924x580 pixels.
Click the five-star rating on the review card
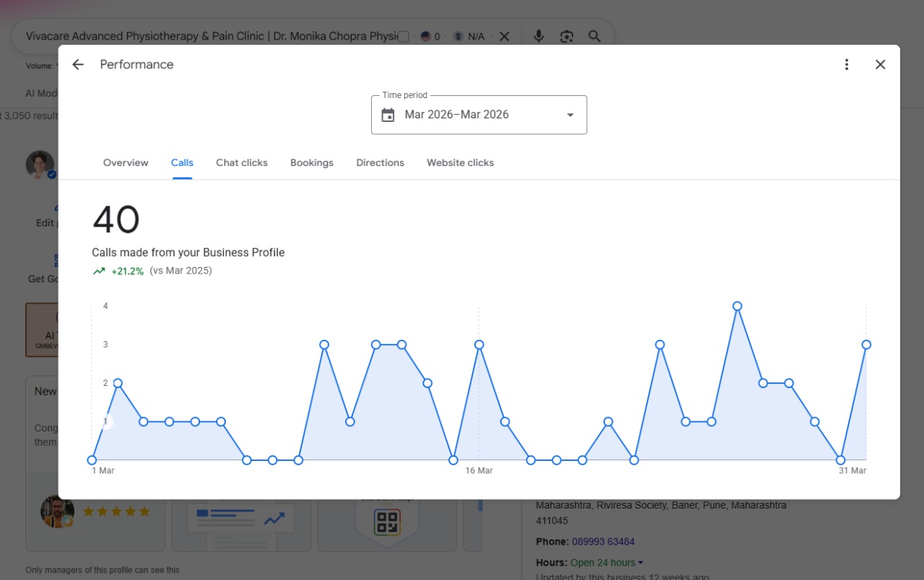point(116,511)
